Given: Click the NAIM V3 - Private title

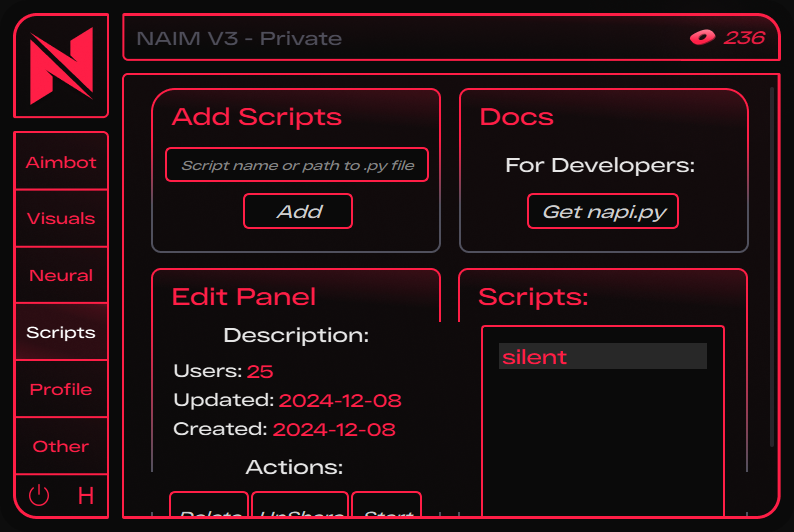Looking at the screenshot, I should tap(239, 39).
